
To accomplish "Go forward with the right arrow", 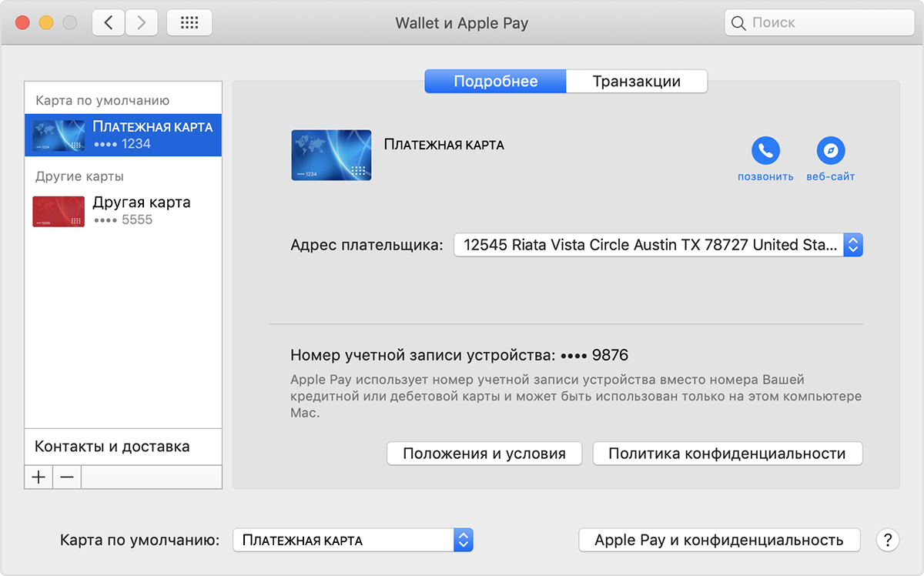I will click(x=141, y=23).
